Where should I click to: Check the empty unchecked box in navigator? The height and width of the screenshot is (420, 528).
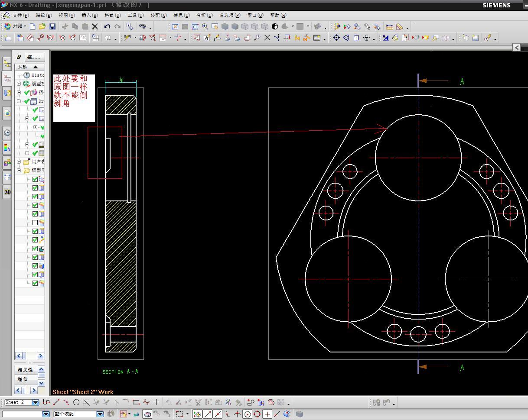point(35,223)
